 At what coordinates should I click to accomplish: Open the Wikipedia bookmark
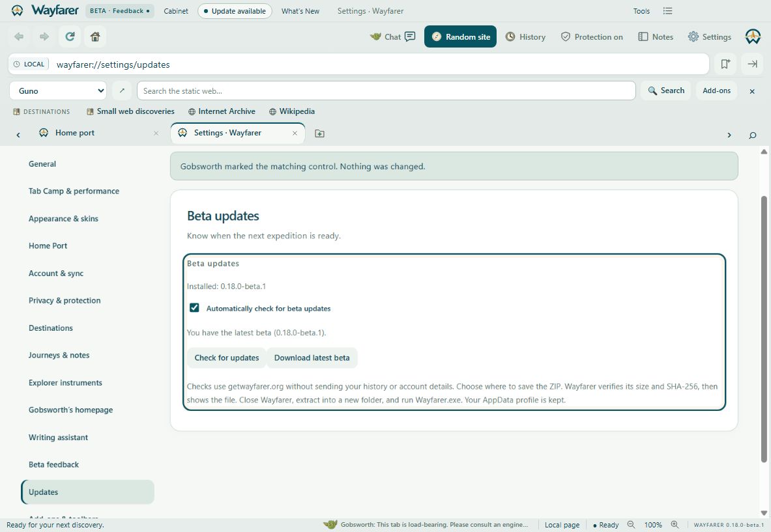click(292, 111)
